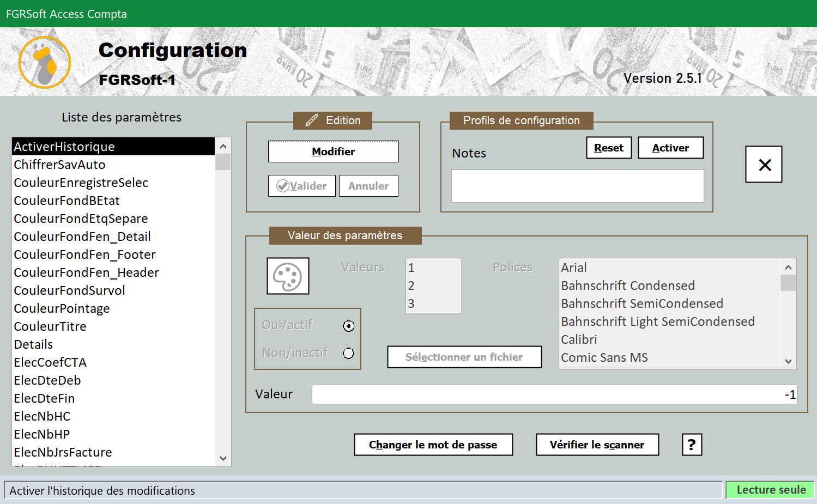Select CouleurFondFen_Header parameter
The height and width of the screenshot is (504, 817).
(113, 272)
